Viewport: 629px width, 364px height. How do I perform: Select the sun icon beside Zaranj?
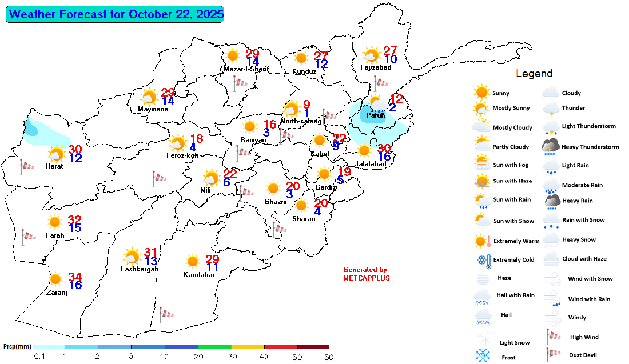click(x=55, y=279)
